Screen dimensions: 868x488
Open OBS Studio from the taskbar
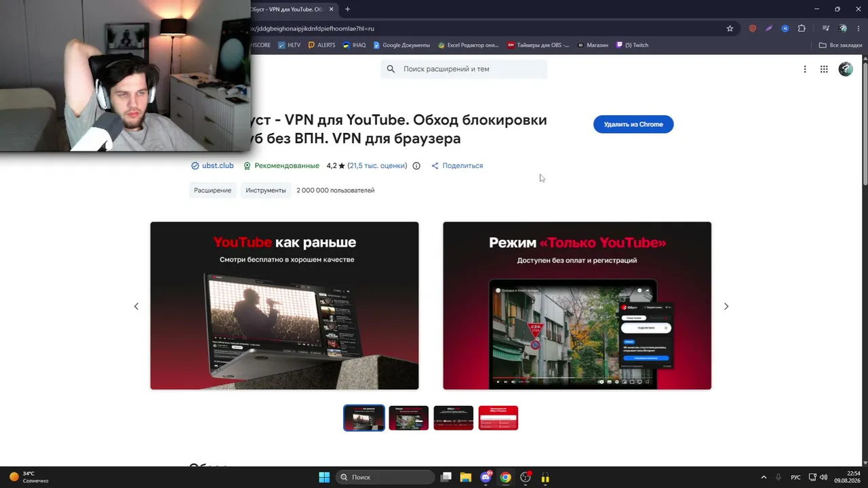(x=526, y=477)
